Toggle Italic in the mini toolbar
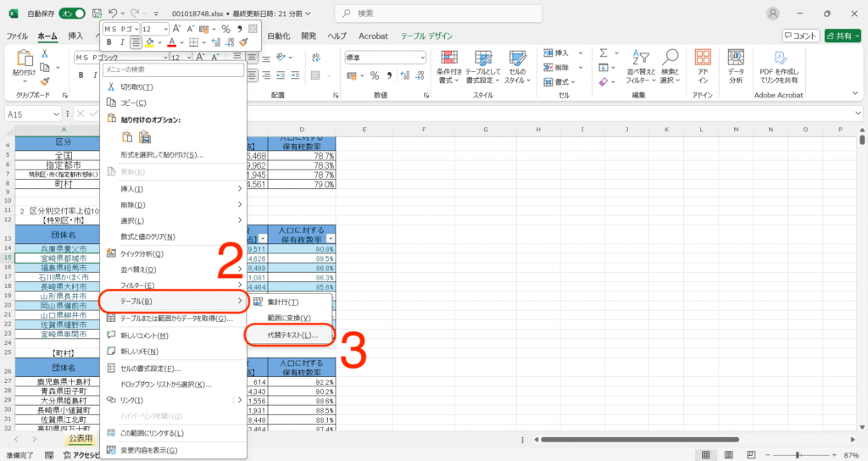The width and height of the screenshot is (868, 461). (122, 42)
